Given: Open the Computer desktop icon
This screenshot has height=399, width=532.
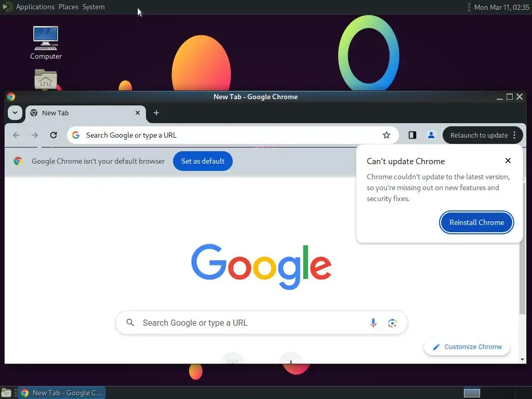Looking at the screenshot, I should click(46, 43).
